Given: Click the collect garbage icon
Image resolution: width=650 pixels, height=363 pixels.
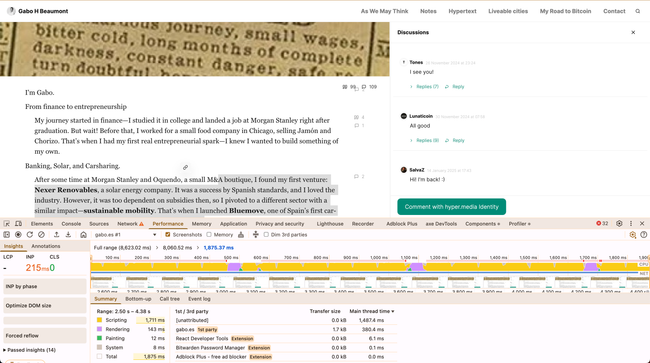Looking at the screenshot, I should pyautogui.click(x=241, y=235).
